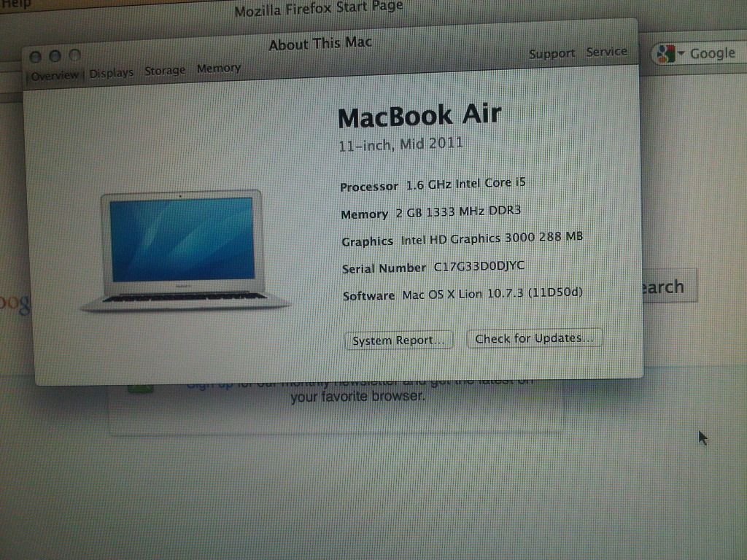The width and height of the screenshot is (747, 560).
Task: Click the 'your favorite browser.' text in Firefox
Action: tap(357, 397)
